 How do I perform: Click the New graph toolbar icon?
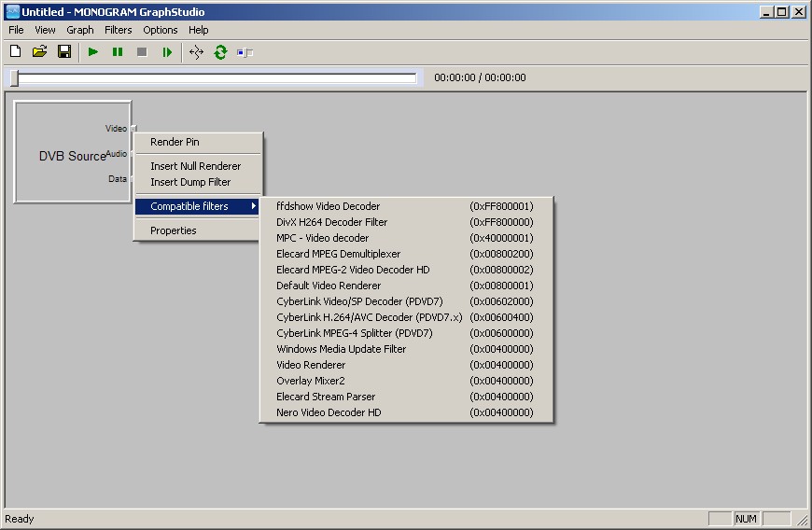click(16, 51)
